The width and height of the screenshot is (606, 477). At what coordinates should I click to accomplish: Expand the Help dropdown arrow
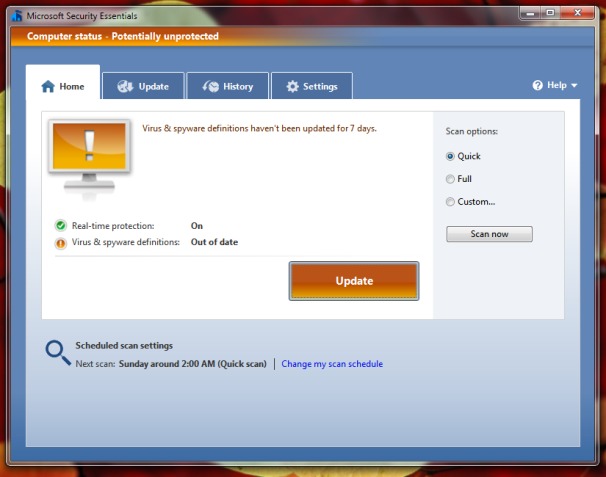[x=574, y=86]
